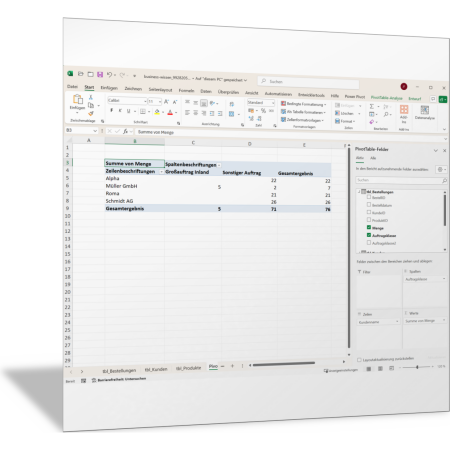This screenshot has width=450, height=450.
Task: Apply the red font color A
Action: [170, 113]
